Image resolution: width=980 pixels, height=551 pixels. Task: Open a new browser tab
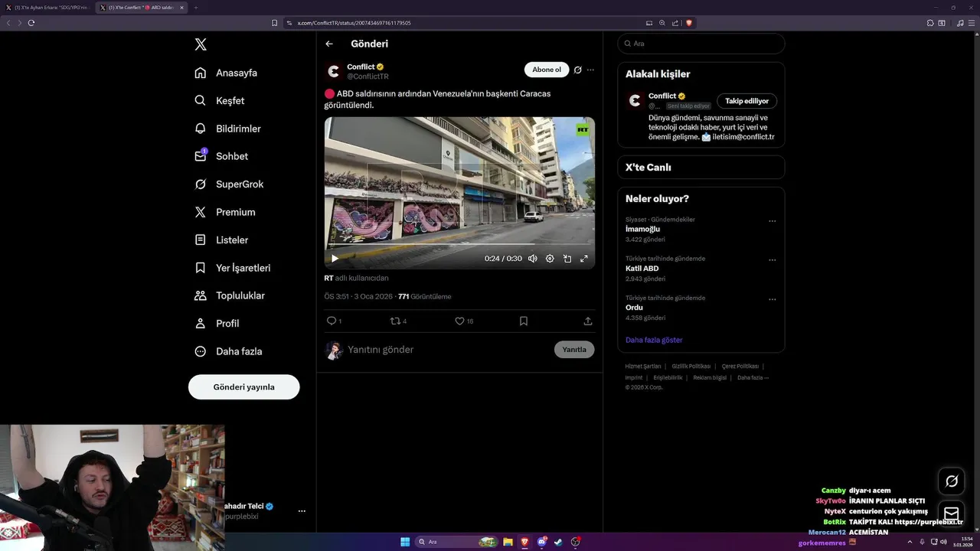click(195, 8)
